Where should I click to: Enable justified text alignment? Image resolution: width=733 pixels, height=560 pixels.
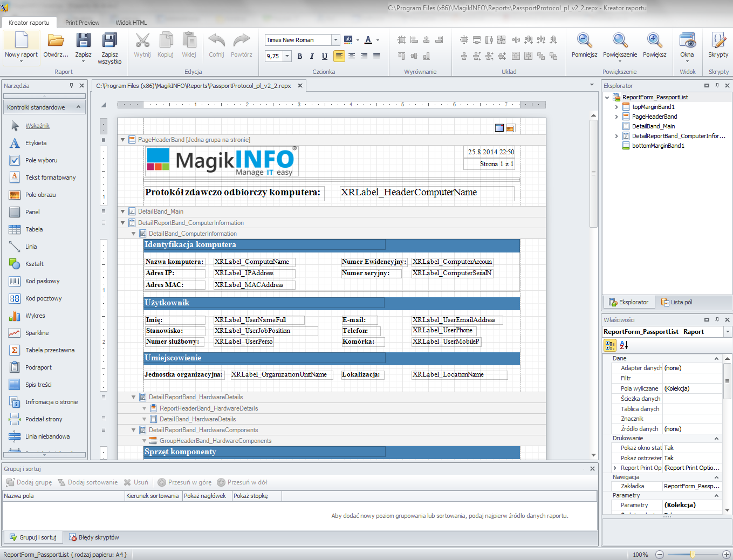point(376,56)
